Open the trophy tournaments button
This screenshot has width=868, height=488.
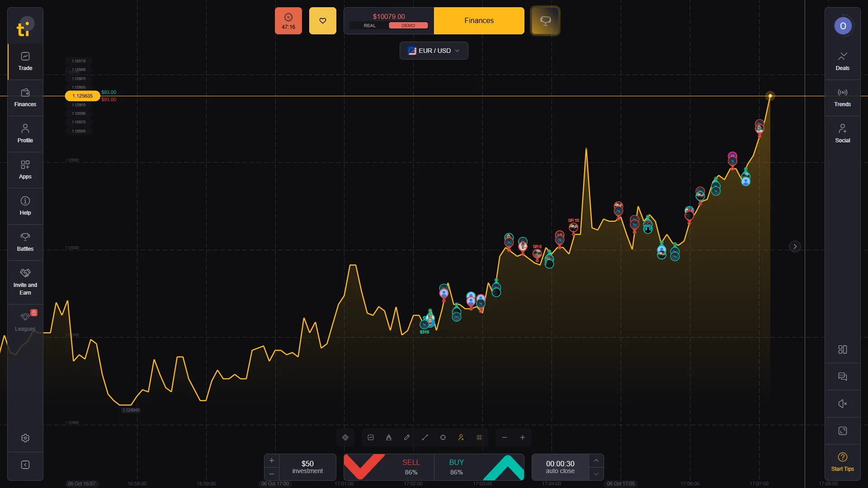pos(545,21)
